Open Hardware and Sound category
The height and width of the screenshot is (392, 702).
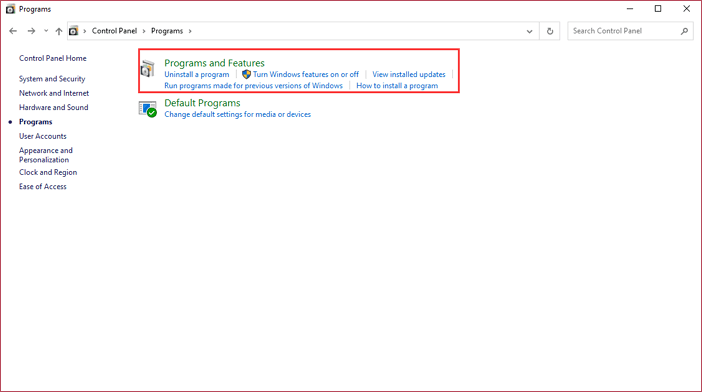54,107
